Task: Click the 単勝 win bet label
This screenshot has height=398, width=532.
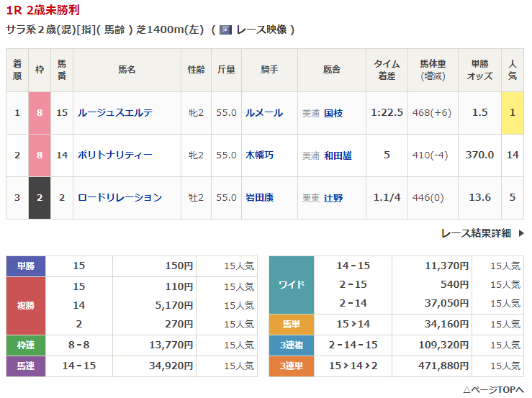Action: pyautogui.click(x=26, y=266)
